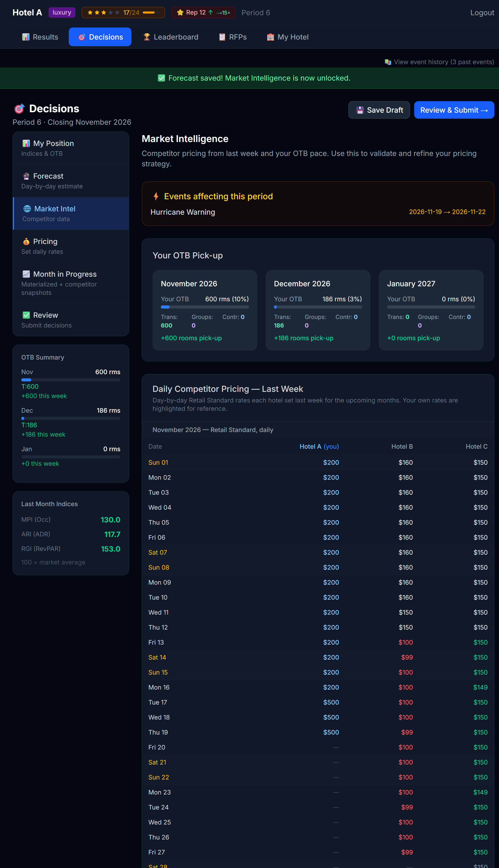The width and height of the screenshot is (499, 868).
Task: Click November 2026 OTB progress bar
Action: (x=205, y=307)
